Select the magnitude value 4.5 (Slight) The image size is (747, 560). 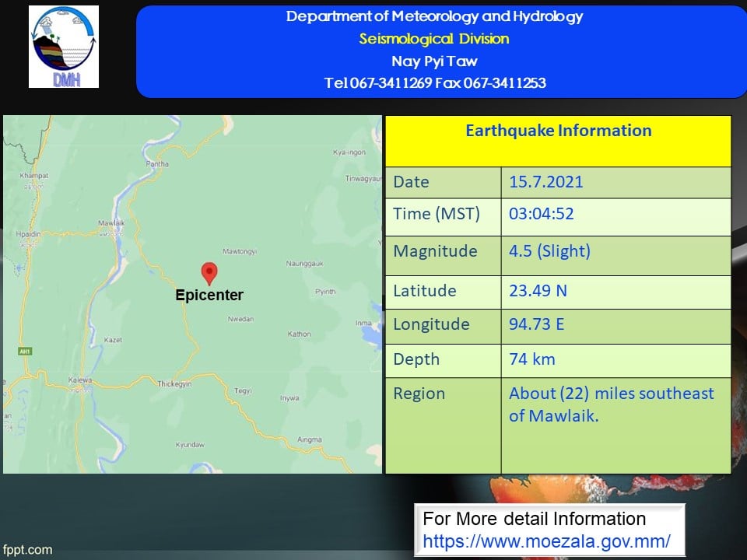[550, 251]
